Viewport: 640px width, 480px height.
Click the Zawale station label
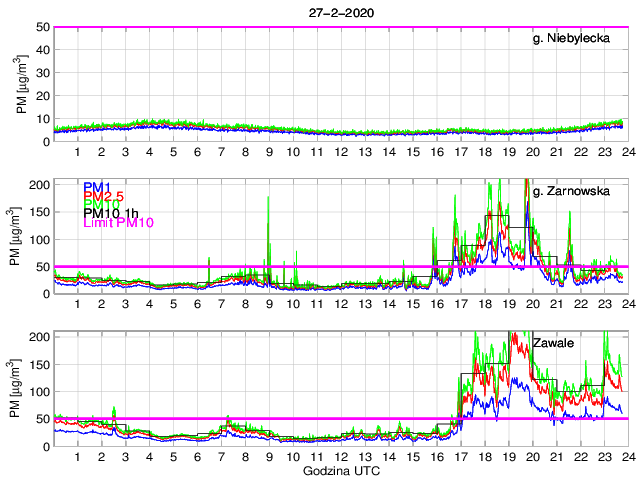click(x=552, y=343)
